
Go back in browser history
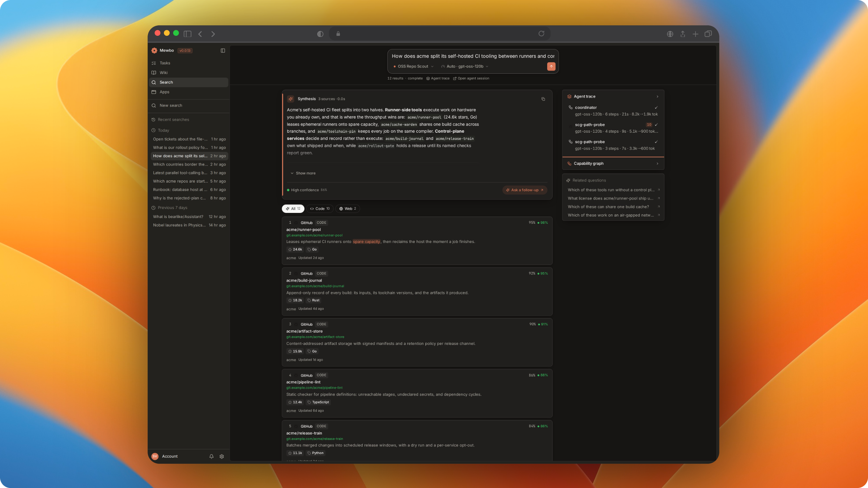200,34
